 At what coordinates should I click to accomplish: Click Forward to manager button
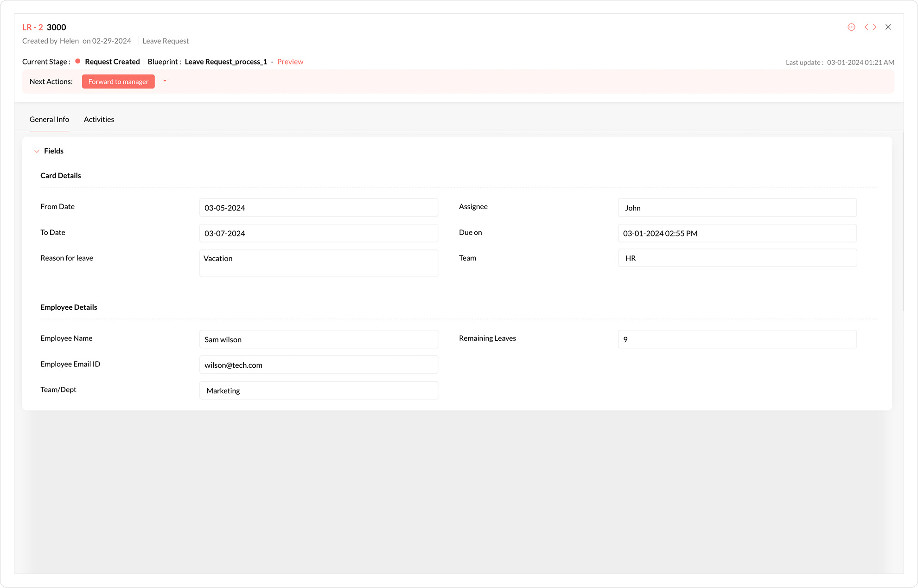click(118, 82)
